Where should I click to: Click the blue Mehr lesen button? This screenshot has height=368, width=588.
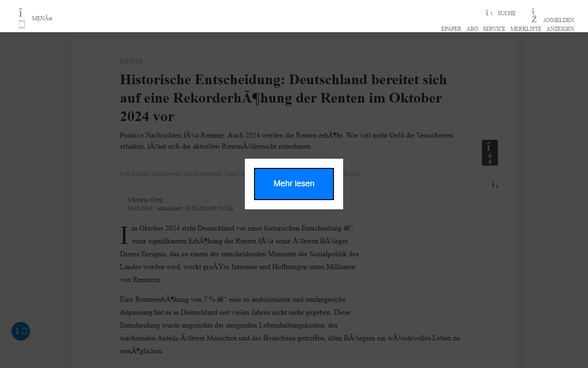click(x=294, y=184)
